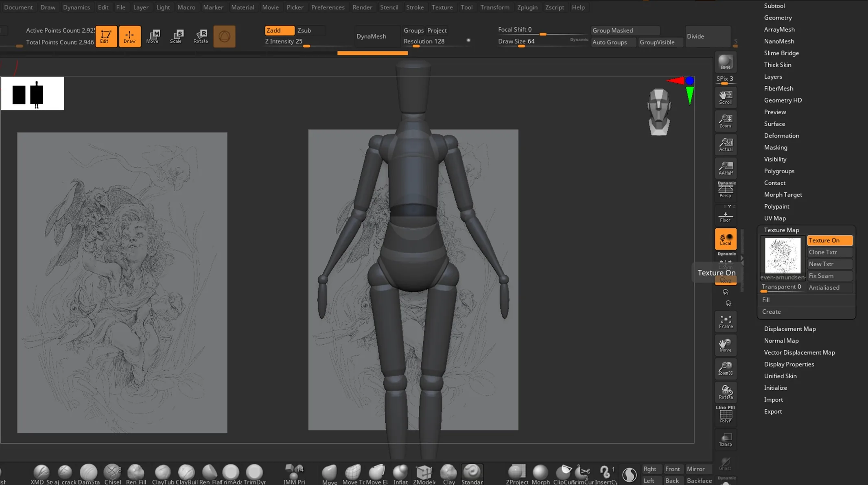Expand the Geometry section
Viewport: 868px width, 485px height.
pos(778,17)
